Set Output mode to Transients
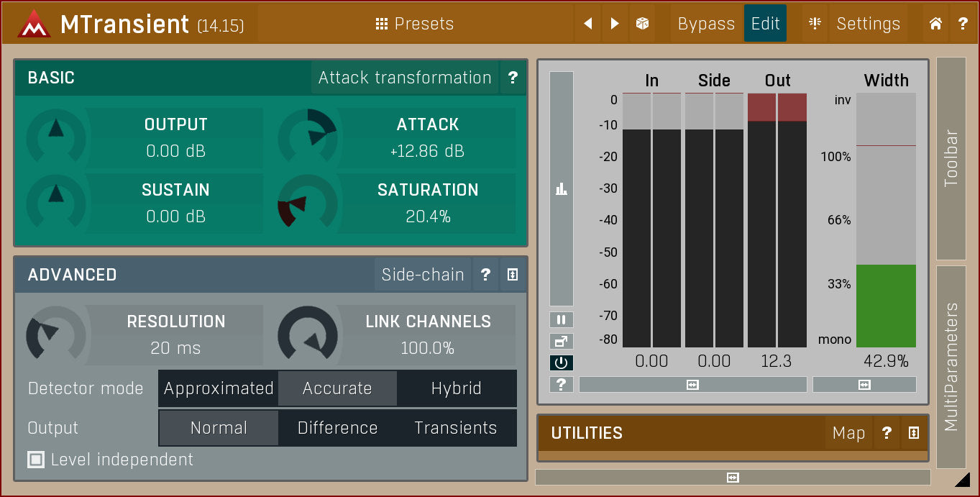 (x=456, y=428)
